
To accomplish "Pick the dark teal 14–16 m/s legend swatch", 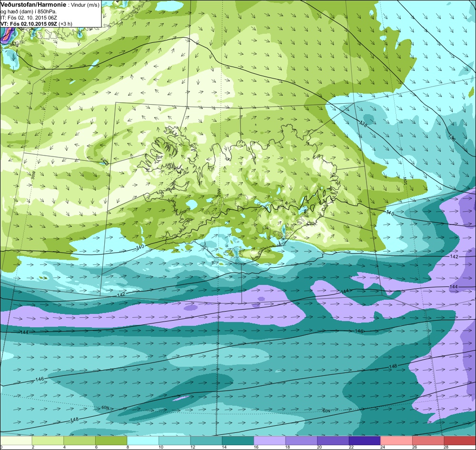I will [x=238, y=440].
